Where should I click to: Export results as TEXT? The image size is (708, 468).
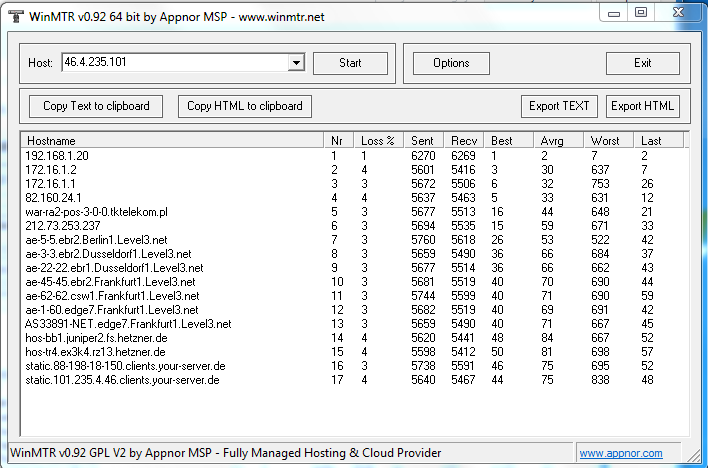tap(559, 106)
